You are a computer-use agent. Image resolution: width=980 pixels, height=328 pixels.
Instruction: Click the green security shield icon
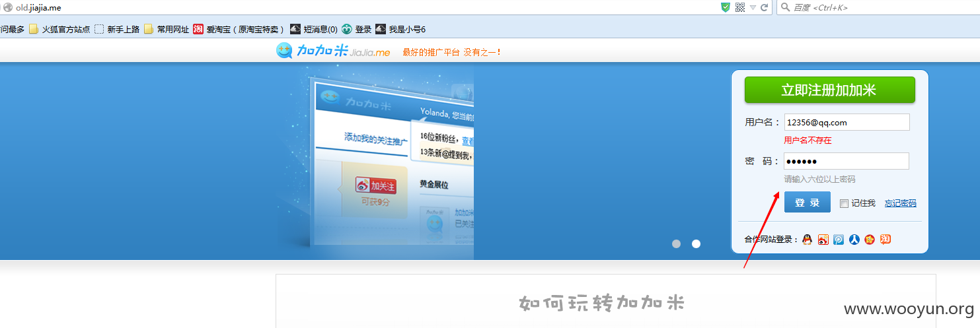point(726,7)
